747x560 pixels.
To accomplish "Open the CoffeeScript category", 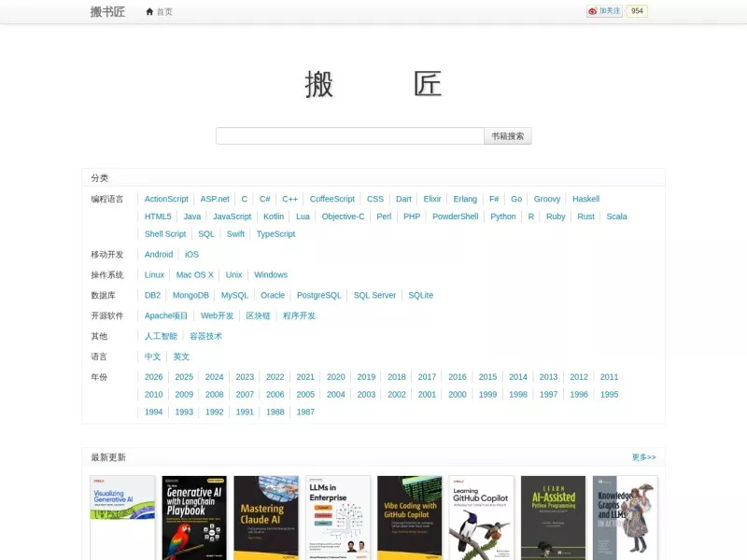I will 332,199.
